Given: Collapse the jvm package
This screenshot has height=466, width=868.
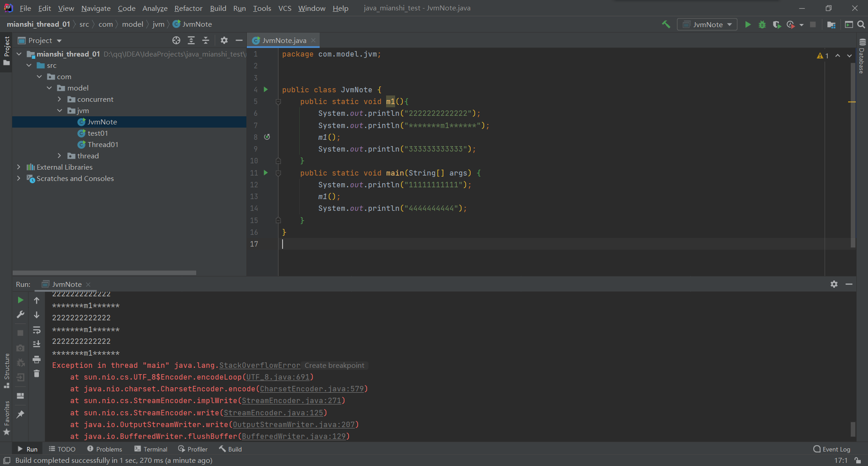Looking at the screenshot, I should click(59, 110).
